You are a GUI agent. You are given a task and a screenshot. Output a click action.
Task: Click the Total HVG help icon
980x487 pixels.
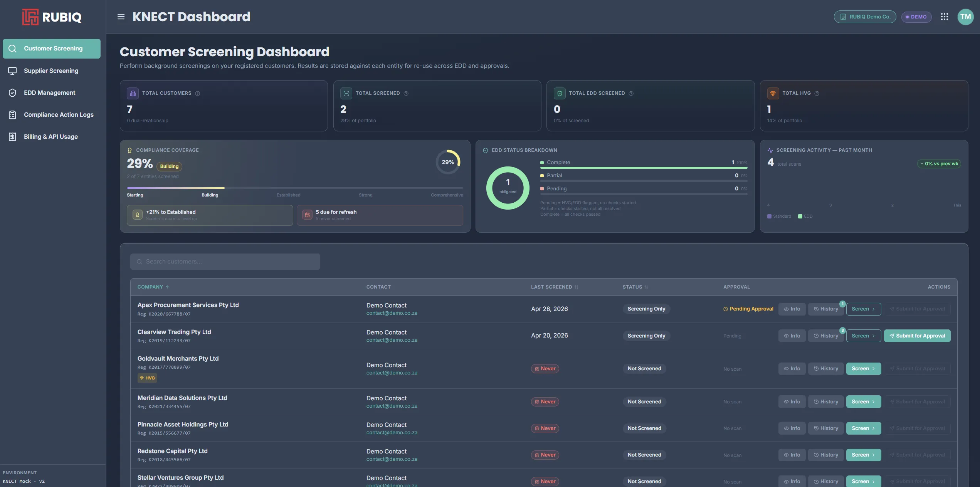tap(817, 93)
